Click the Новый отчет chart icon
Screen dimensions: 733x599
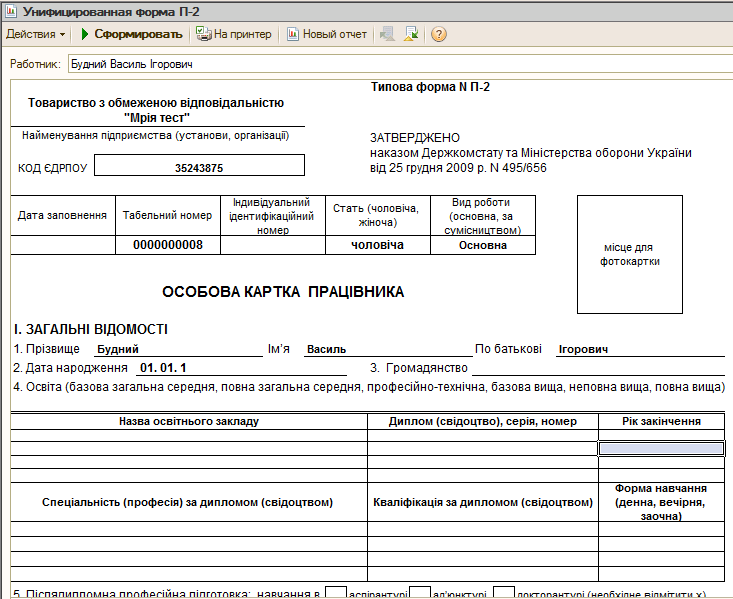tap(293, 34)
